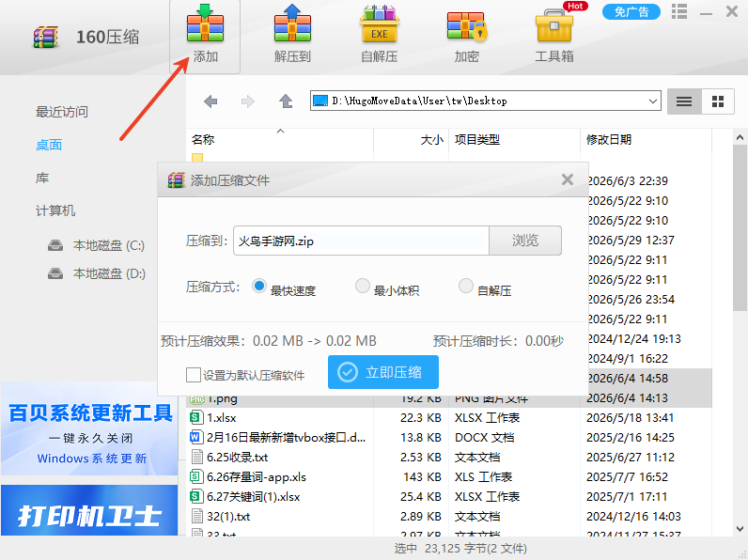Open the main menu list icon
748x560 pixels.
[679, 11]
